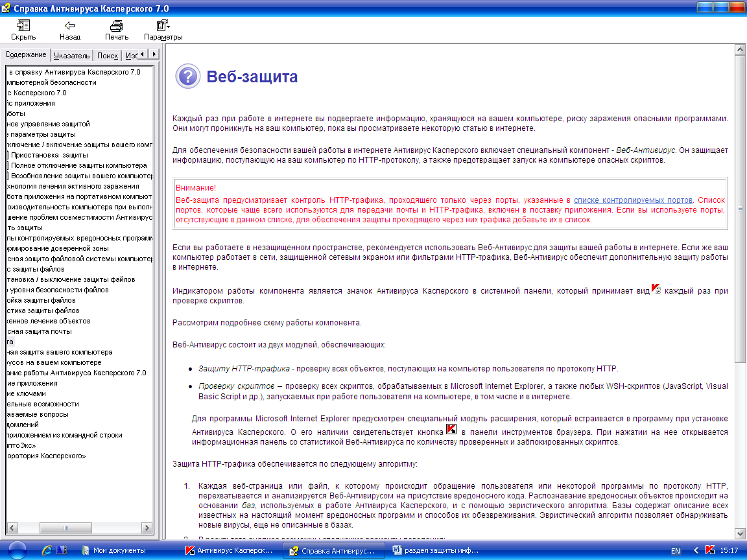Open 'Возобновление защиты вашего компьютера' topic
The image size is (747, 560).
(82, 176)
